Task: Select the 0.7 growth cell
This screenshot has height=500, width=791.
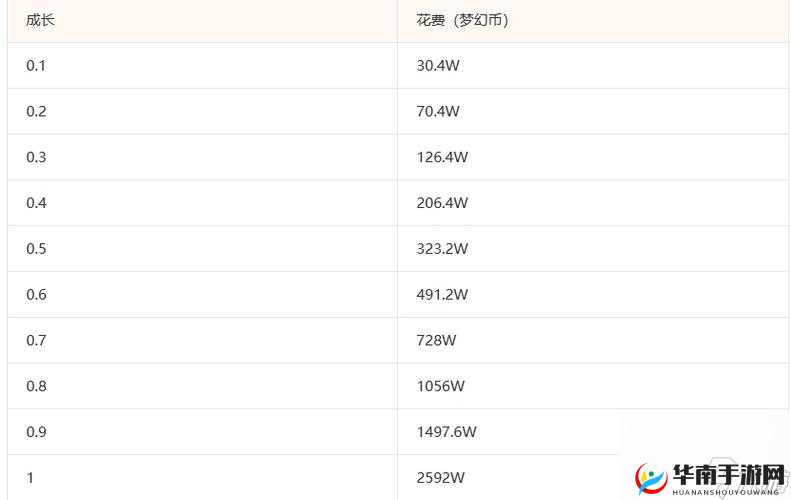Action: pos(36,341)
